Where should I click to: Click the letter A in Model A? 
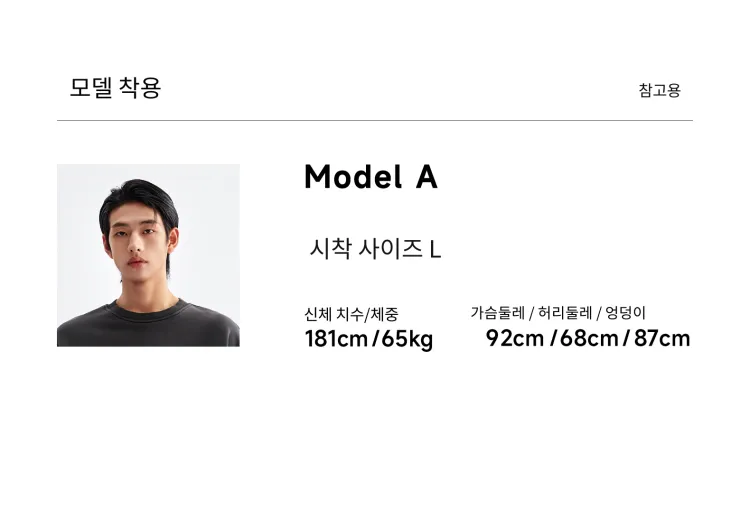427,177
